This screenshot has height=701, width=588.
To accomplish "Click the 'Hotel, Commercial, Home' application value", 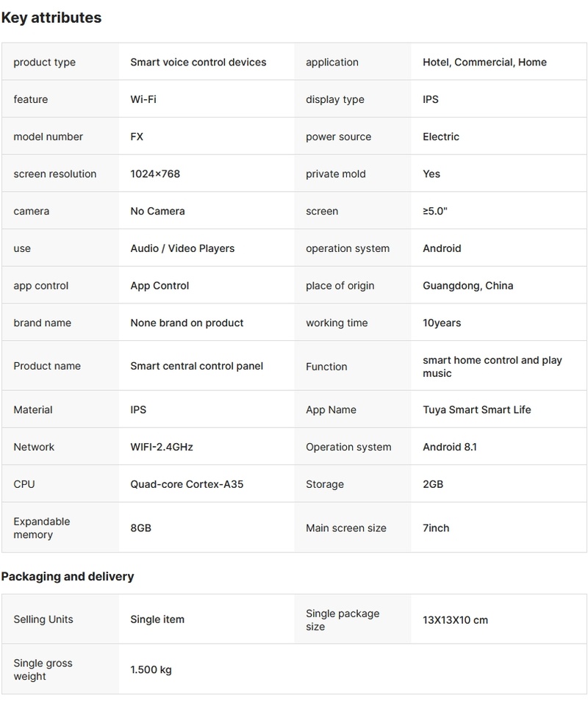I will pyautogui.click(x=484, y=62).
